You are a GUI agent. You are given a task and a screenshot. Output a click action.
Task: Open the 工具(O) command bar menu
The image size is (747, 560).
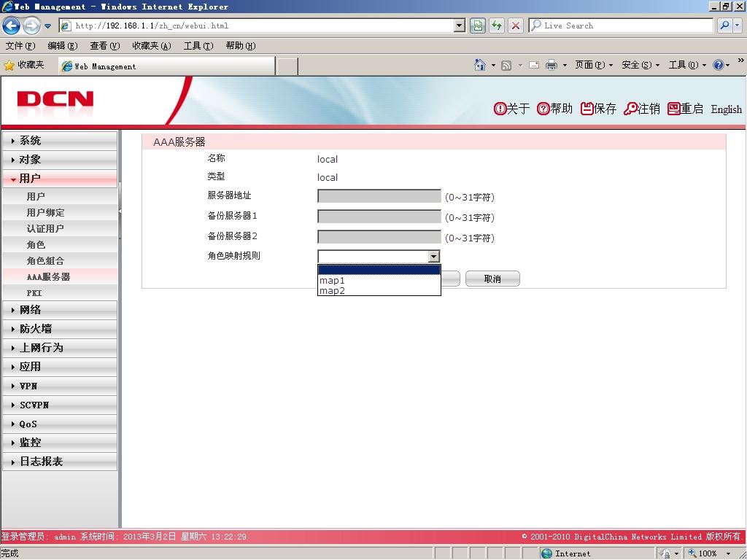(687, 65)
